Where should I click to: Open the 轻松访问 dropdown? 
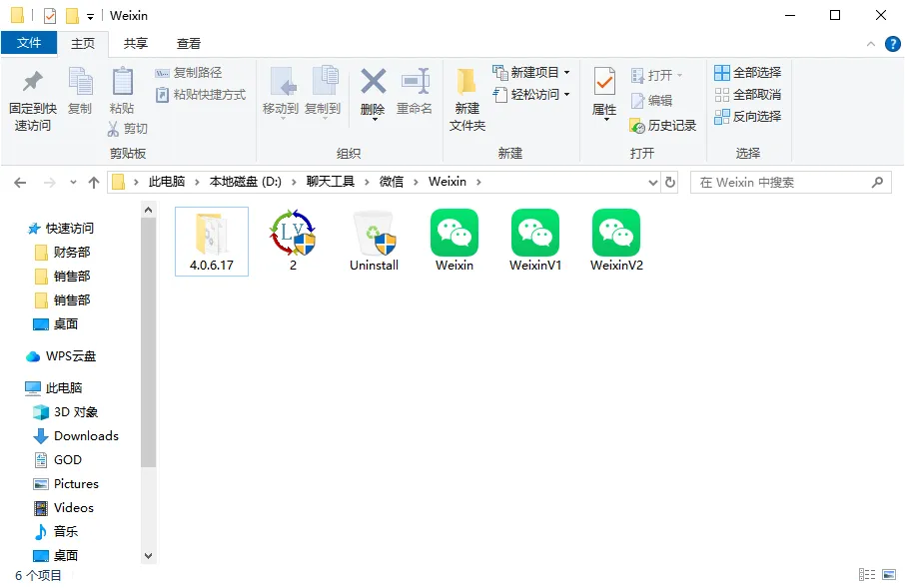click(x=531, y=94)
